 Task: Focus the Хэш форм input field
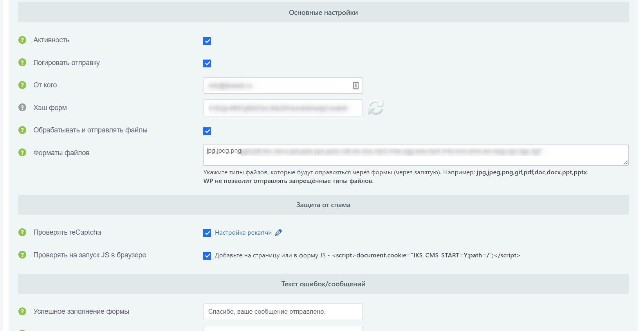(x=283, y=108)
